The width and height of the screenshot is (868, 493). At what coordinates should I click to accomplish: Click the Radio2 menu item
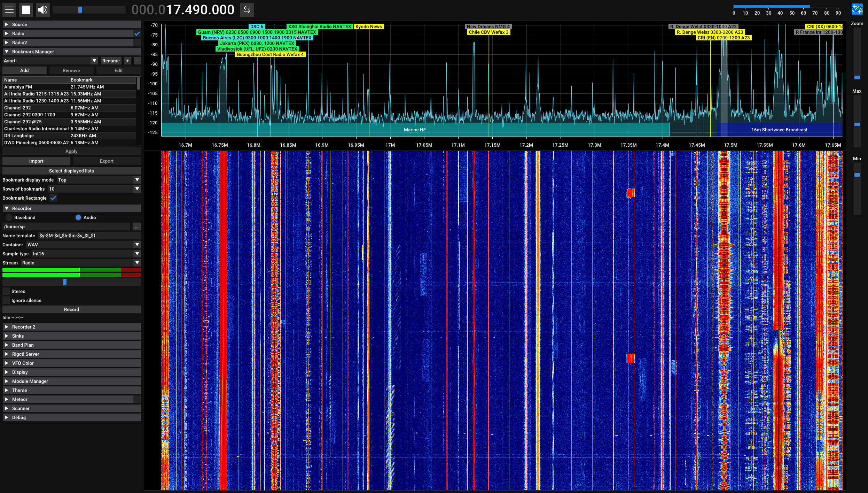click(71, 43)
